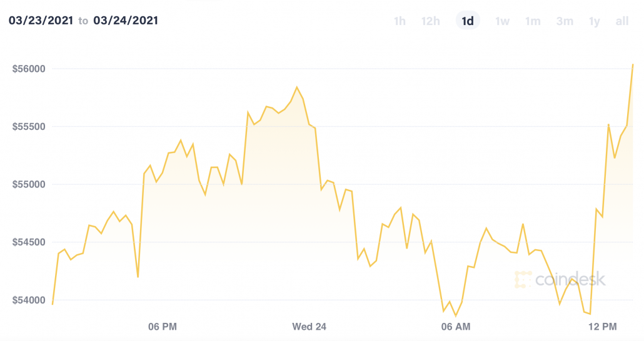Show the 1w price range
The image size is (644, 341).
click(x=502, y=21)
